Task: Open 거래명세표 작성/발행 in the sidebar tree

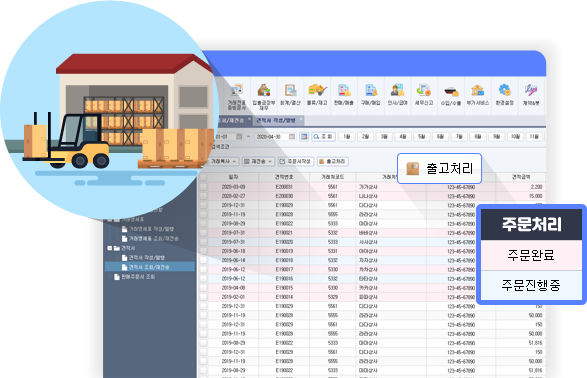Action: point(151,229)
